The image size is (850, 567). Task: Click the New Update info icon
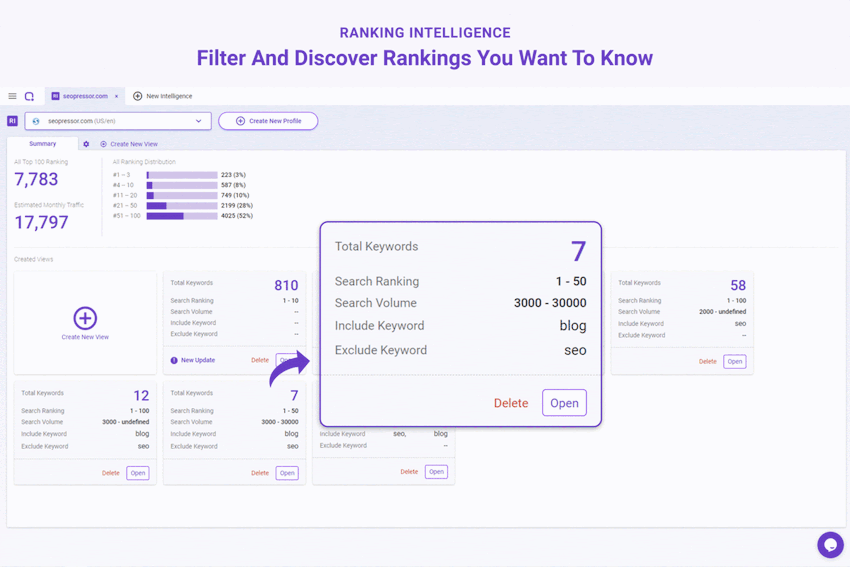pyautogui.click(x=174, y=360)
